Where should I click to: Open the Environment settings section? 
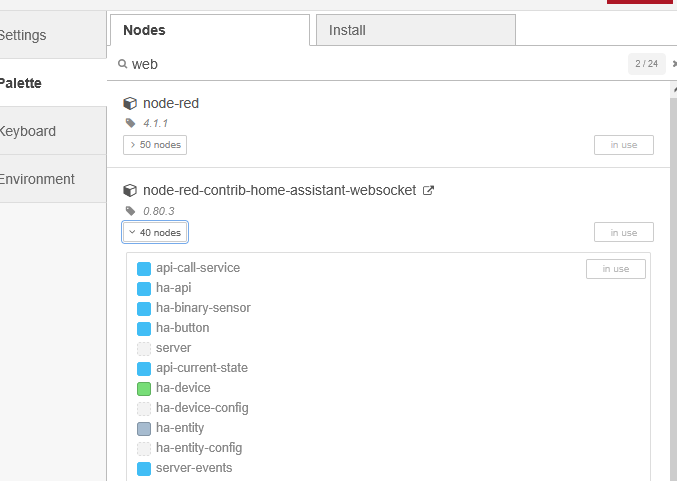click(38, 179)
